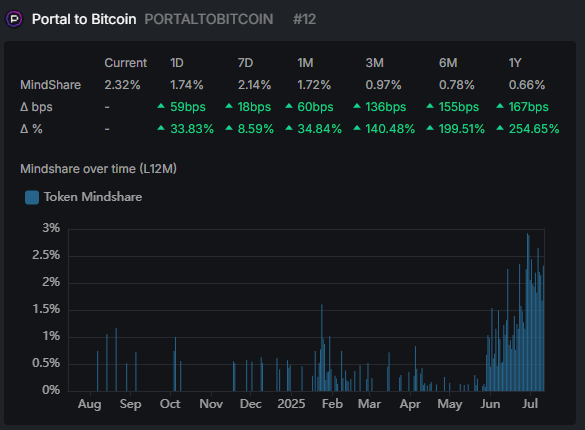Click the 1.5% y-axis label
The height and width of the screenshot is (430, 585).
(x=46, y=309)
